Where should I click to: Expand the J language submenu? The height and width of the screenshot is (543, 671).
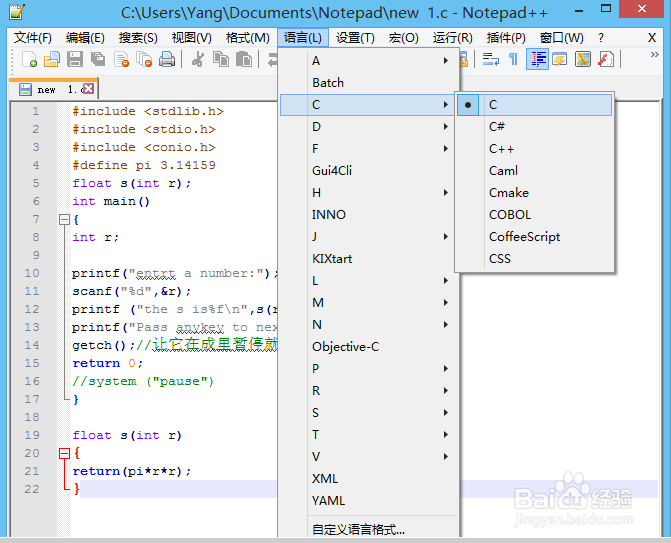[x=368, y=237]
